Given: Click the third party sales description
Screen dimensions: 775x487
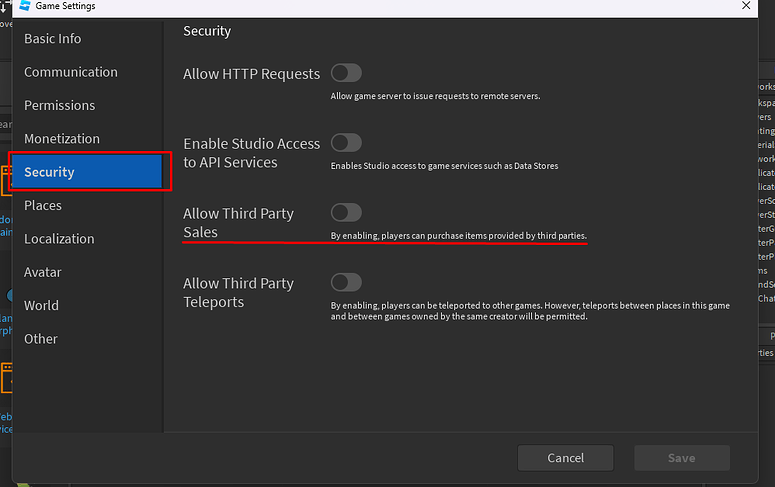Looking at the screenshot, I should (x=458, y=235).
